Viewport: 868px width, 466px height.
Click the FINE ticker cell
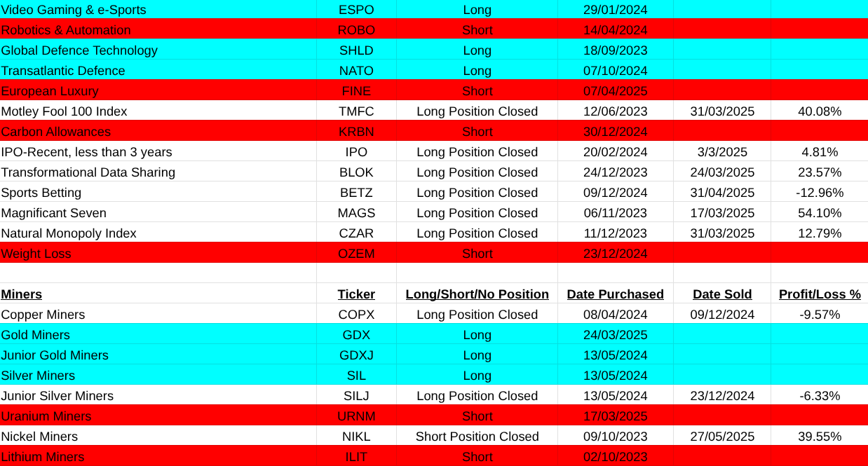356,91
